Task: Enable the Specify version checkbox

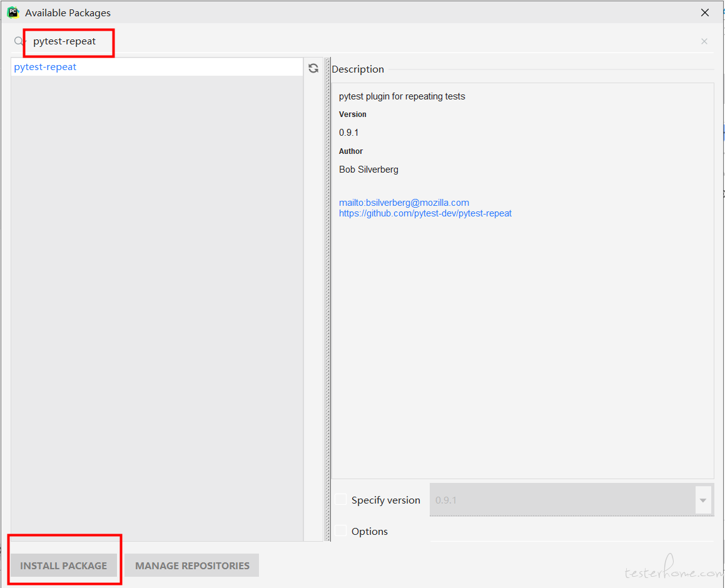Action: 340,499
